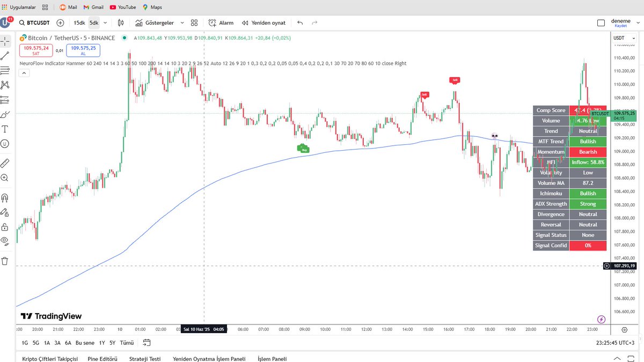644x362 pixels.
Task: Undo the last chart action
Action: tap(300, 23)
